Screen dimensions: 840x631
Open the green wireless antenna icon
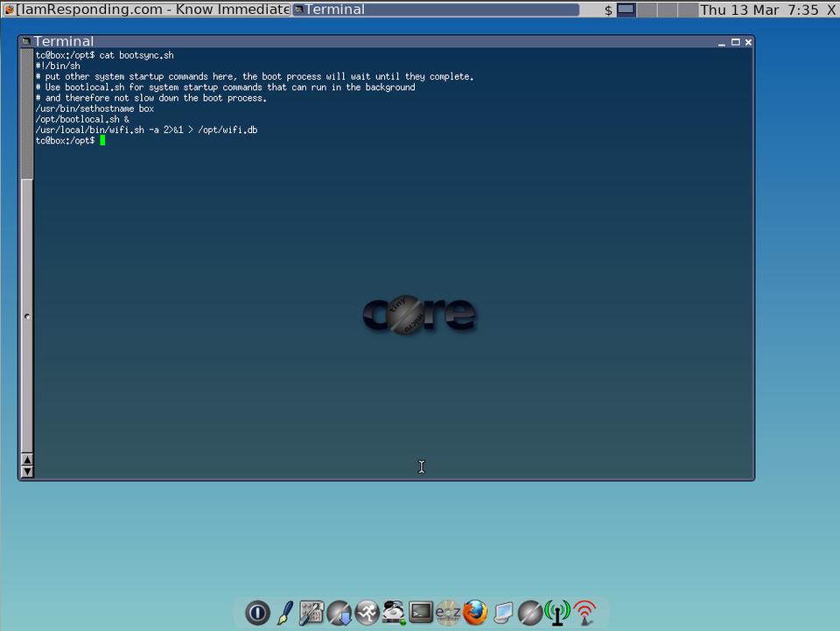click(x=556, y=613)
